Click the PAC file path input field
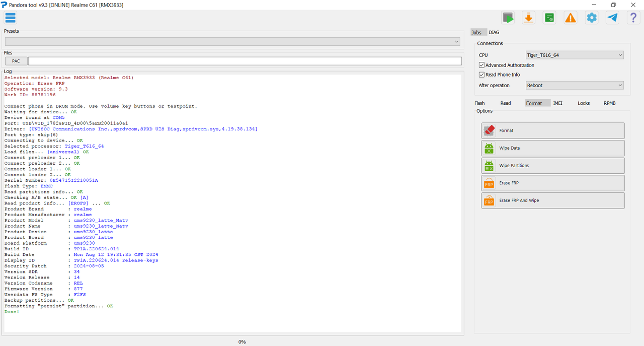Screen dimensions: 644x346 pyautogui.click(x=245, y=61)
